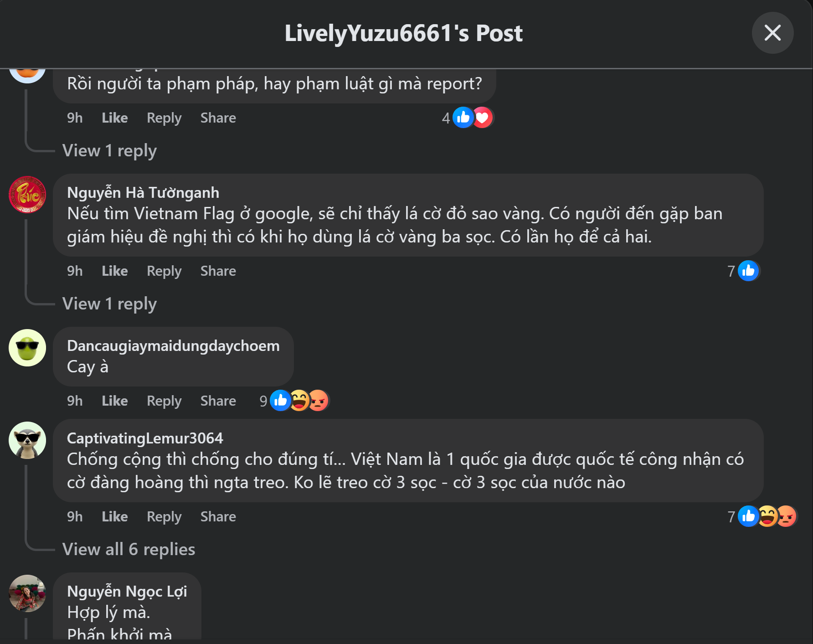813x644 pixels.
Task: Open Nguyễn Hà Tườnganh's profile picture
Action: click(x=27, y=195)
